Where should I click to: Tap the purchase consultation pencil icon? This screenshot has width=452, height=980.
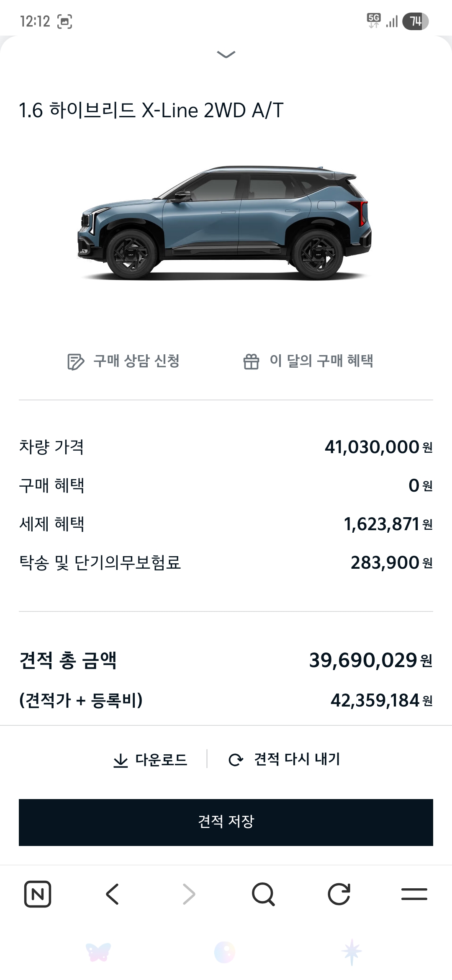75,361
